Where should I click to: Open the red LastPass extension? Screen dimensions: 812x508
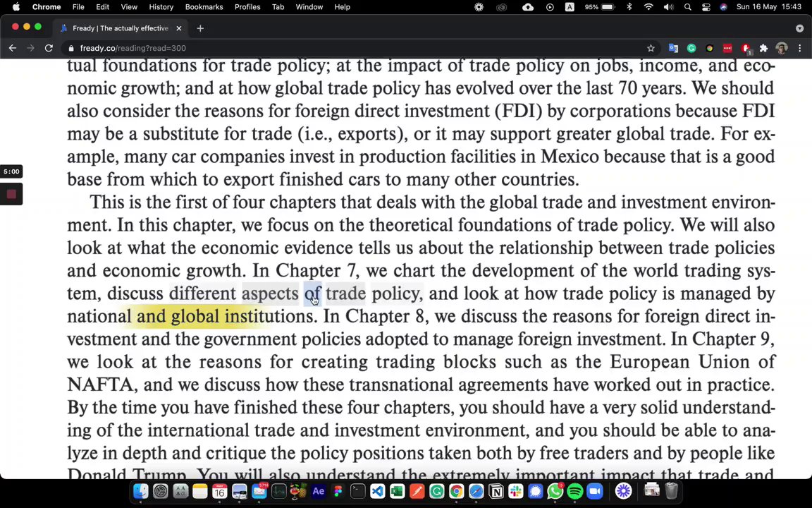click(x=727, y=48)
